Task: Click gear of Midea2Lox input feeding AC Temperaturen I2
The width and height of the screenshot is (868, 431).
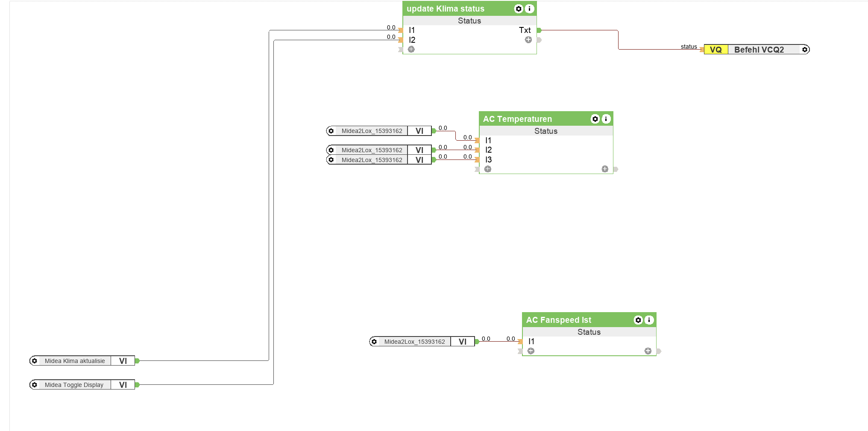Action: (331, 150)
